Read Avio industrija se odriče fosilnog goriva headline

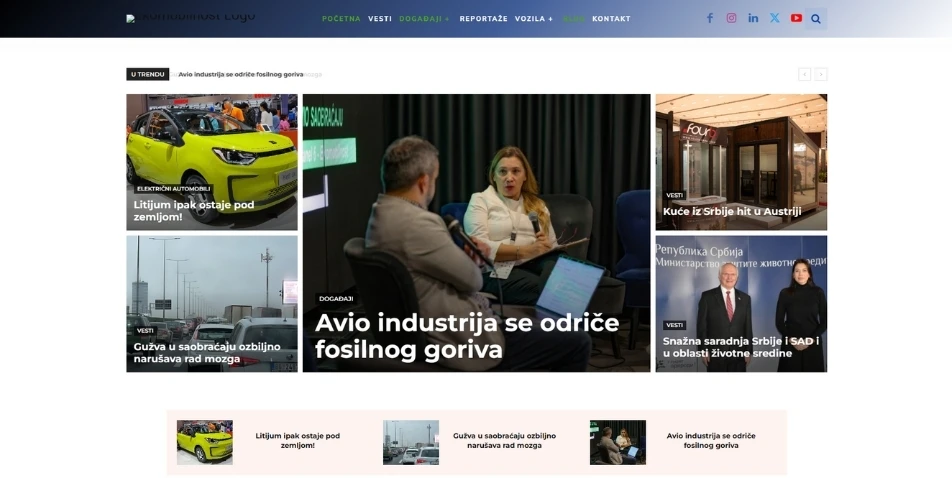[x=467, y=336]
